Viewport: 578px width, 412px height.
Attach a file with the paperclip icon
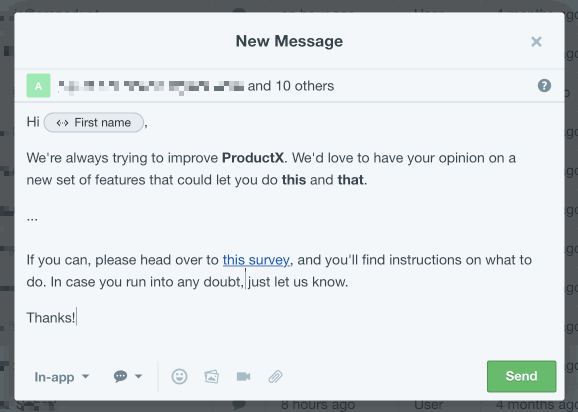(x=275, y=377)
